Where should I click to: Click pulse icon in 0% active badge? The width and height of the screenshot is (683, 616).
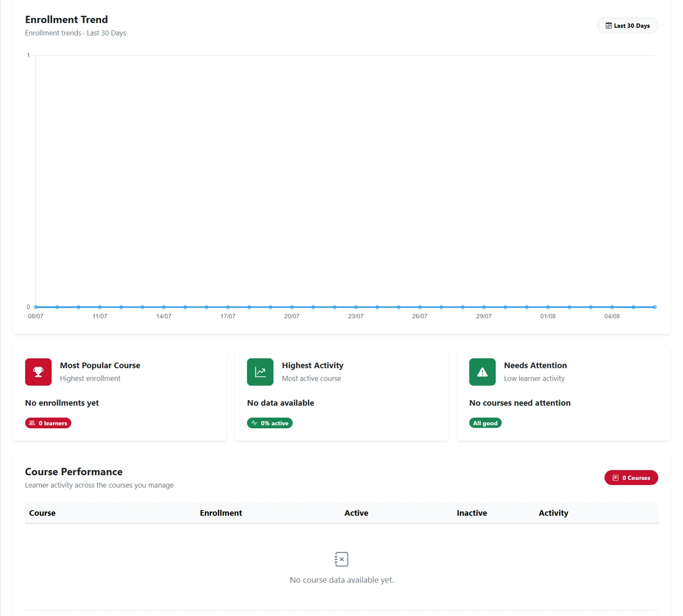point(254,423)
